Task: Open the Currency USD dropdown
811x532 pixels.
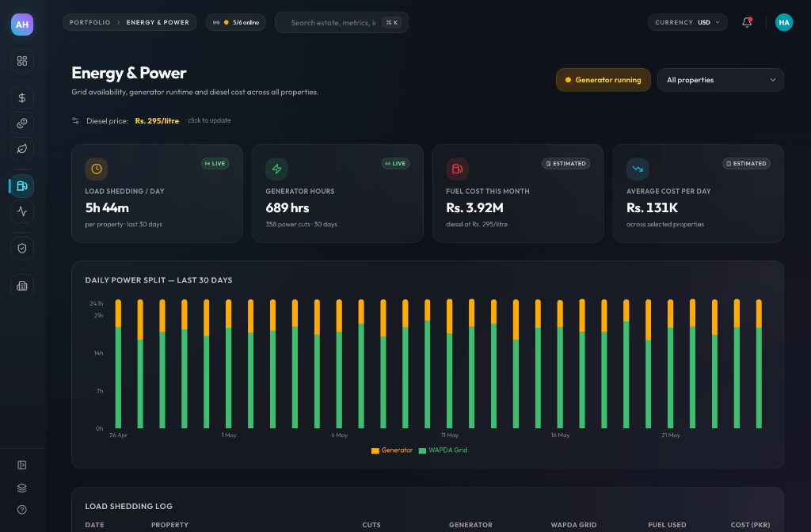Action: click(687, 22)
